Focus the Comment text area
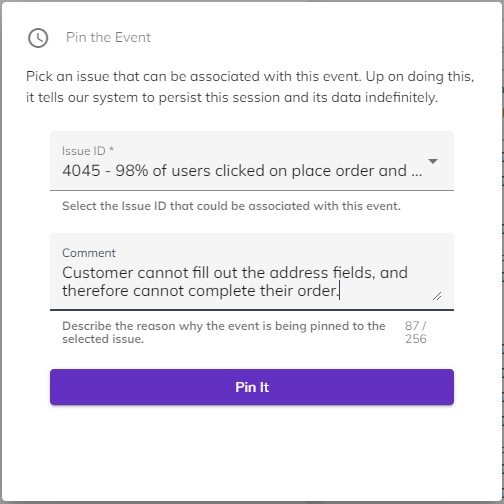504x504 pixels. (252, 272)
